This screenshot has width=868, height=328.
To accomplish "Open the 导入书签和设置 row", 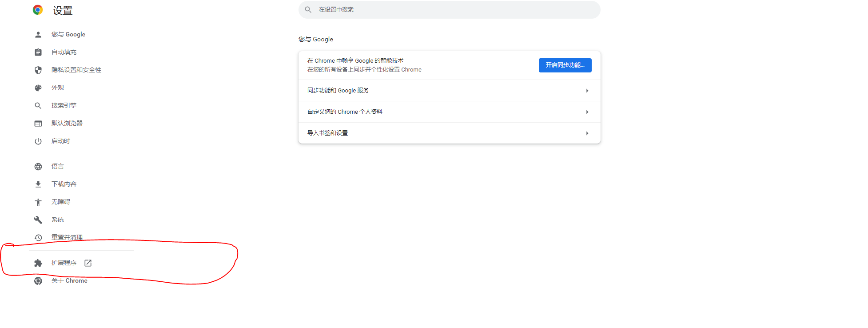I will coord(450,133).
